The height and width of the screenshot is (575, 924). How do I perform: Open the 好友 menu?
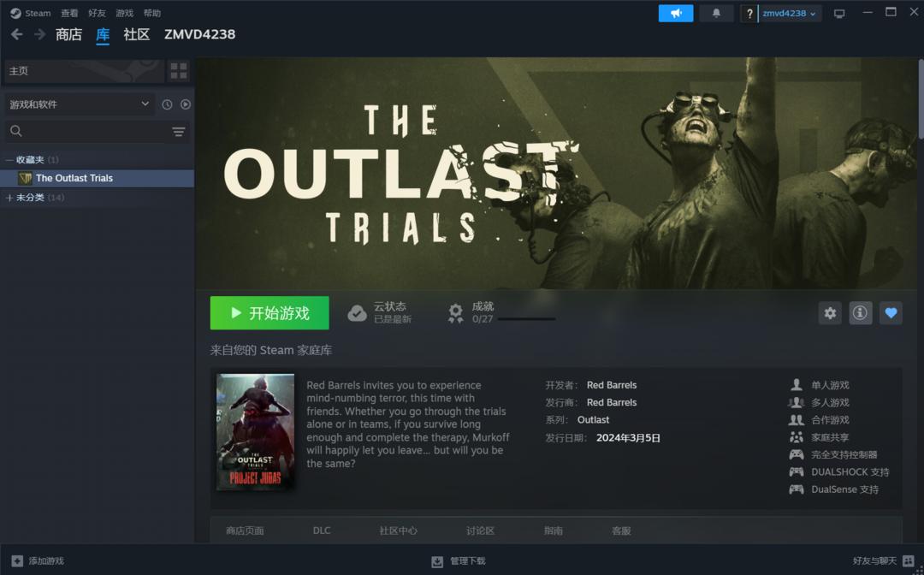97,13
